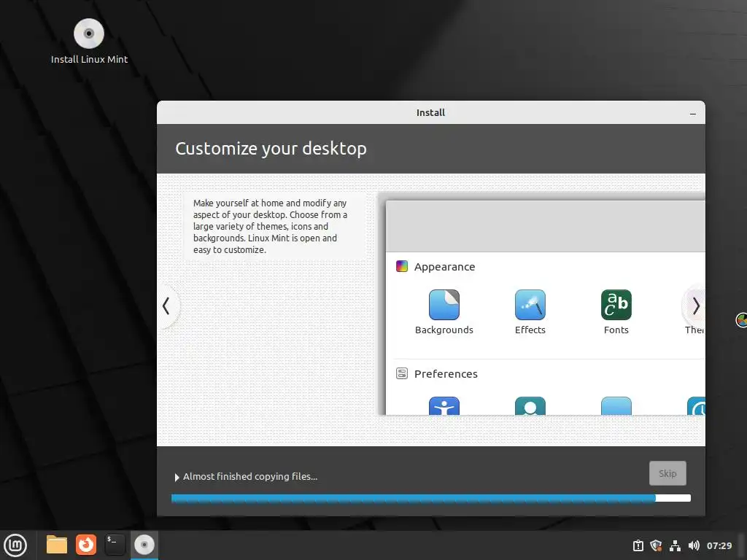The height and width of the screenshot is (560, 747).
Task: Launch Firefox from the panel
Action: (86, 545)
